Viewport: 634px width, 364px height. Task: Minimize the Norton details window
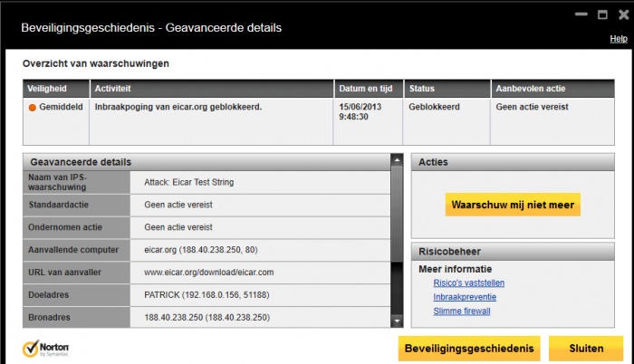point(581,14)
